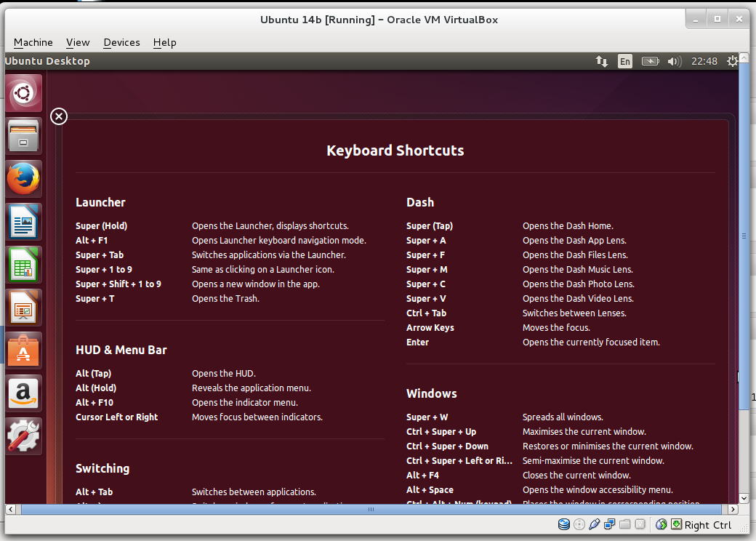Click the VirtualBox network status icon

(x=611, y=524)
